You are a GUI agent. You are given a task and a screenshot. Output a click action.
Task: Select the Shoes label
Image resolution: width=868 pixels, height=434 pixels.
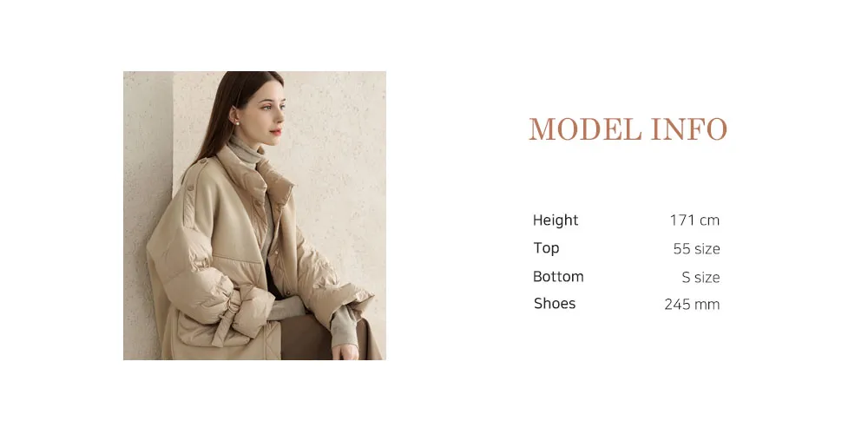pos(555,303)
